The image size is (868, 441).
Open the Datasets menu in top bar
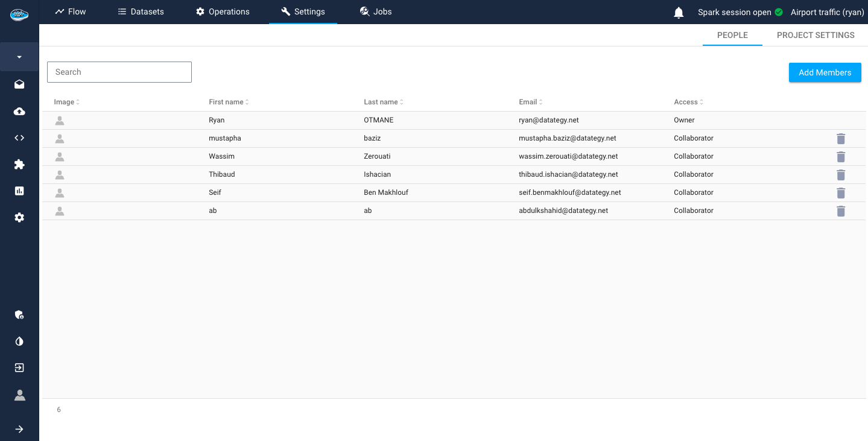(x=141, y=11)
